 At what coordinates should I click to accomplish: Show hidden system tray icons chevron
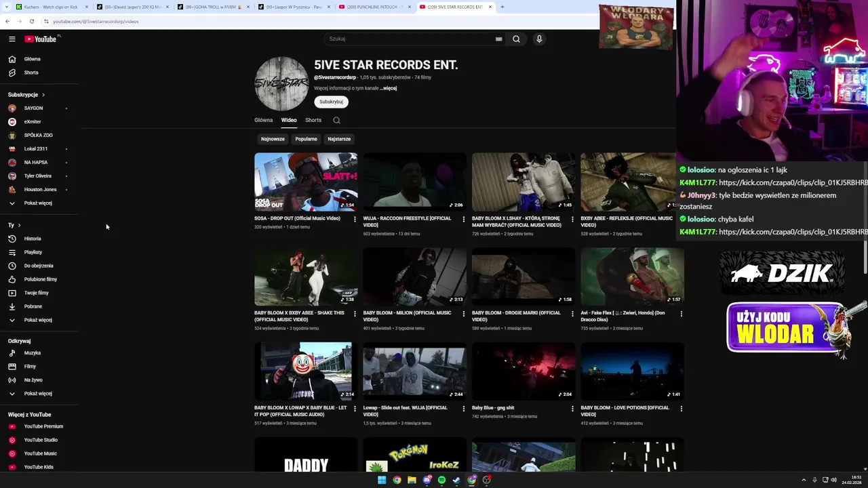click(804, 480)
